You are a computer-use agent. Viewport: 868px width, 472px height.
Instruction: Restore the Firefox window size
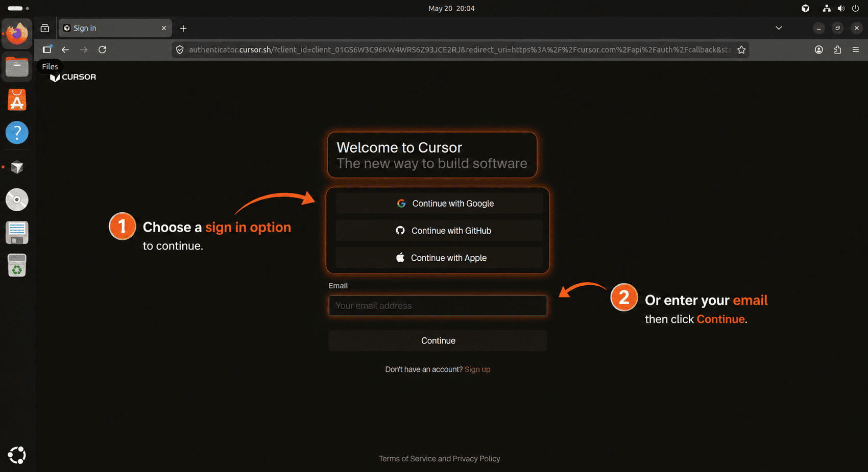[x=838, y=28]
